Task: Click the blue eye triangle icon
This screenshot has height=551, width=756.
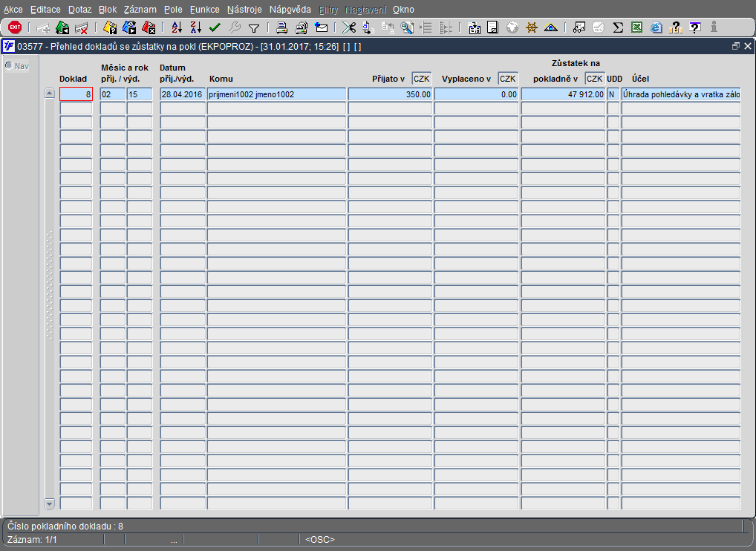Action: [550, 27]
